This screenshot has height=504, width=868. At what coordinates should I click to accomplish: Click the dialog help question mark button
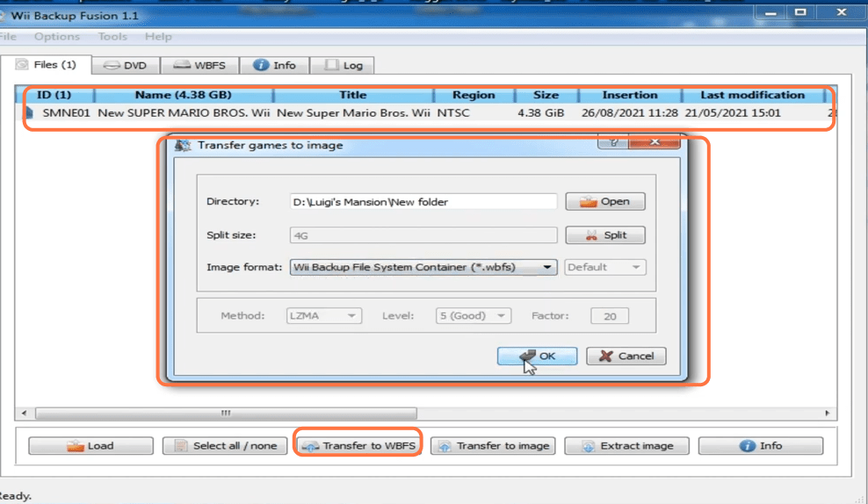613,143
